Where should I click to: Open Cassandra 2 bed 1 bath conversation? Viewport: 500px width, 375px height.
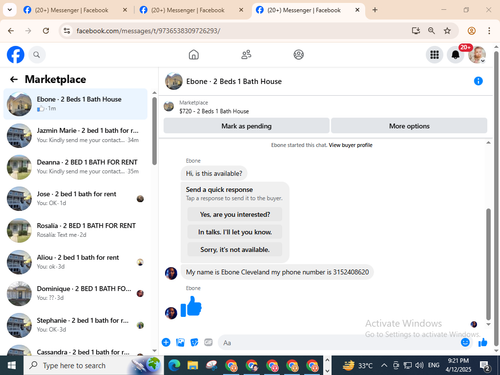75,349
